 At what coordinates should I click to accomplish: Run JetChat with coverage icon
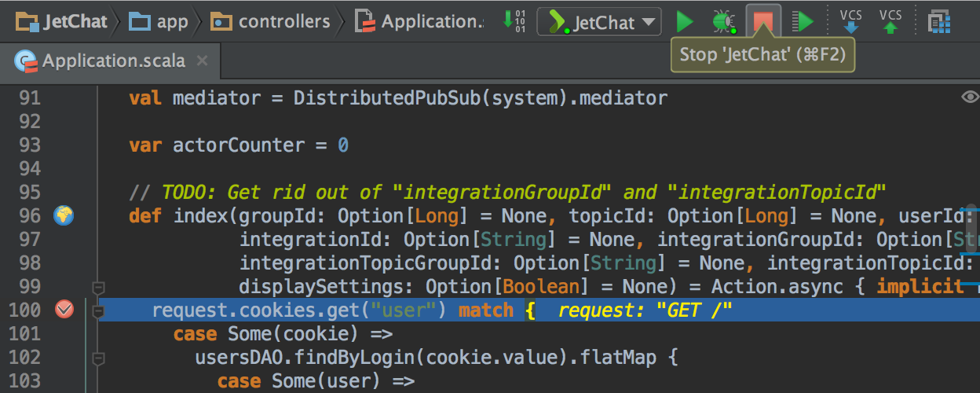[803, 21]
